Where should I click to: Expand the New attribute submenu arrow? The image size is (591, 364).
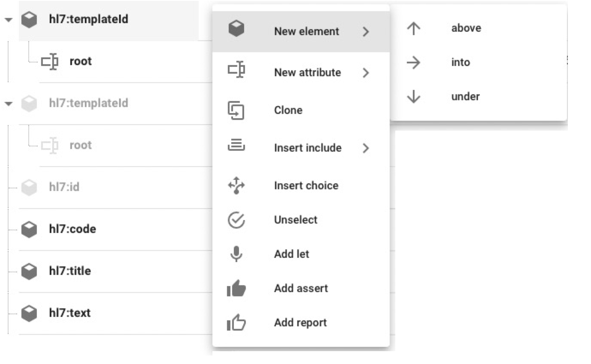pyautogui.click(x=365, y=73)
